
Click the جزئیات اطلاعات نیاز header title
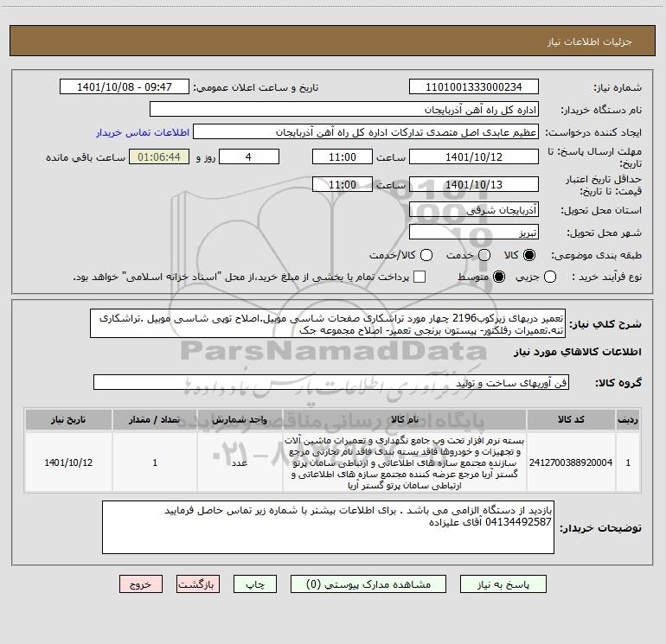tap(590, 41)
